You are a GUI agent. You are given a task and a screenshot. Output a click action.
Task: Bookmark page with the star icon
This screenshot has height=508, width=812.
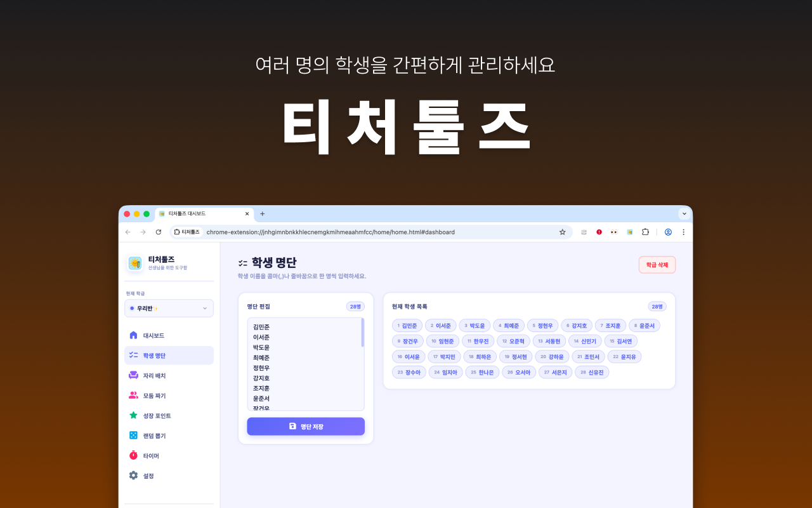coord(562,232)
